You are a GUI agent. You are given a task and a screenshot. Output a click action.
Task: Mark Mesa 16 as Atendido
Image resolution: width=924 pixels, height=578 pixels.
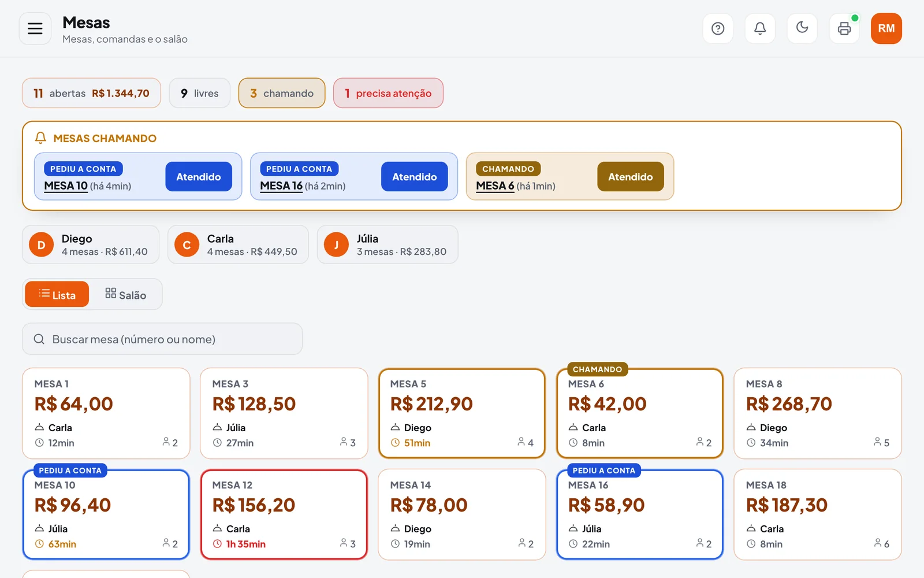click(x=415, y=176)
